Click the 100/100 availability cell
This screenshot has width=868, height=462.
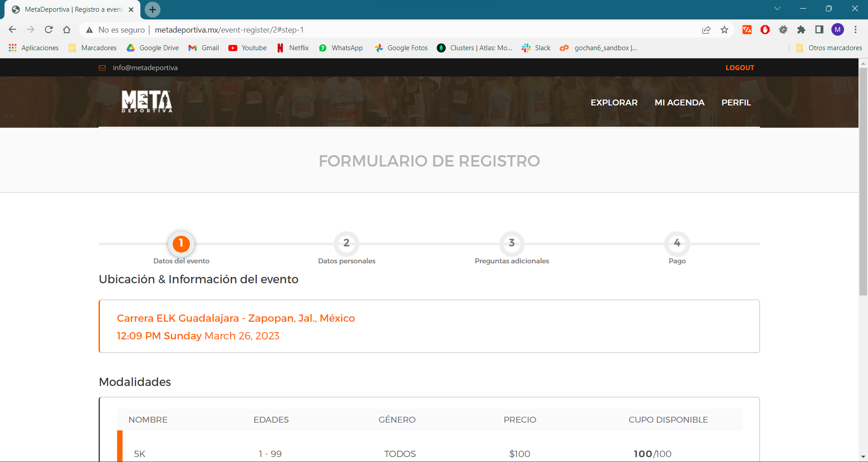click(x=652, y=454)
